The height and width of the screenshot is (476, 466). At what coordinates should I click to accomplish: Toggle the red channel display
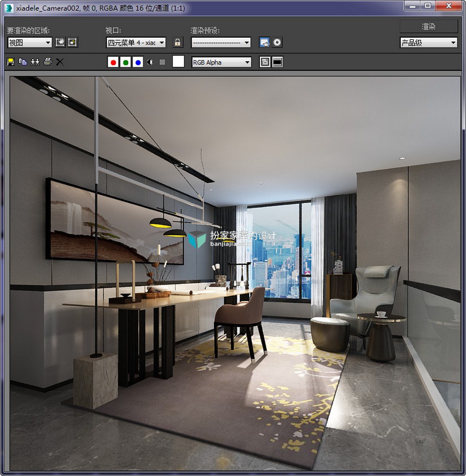pos(113,62)
